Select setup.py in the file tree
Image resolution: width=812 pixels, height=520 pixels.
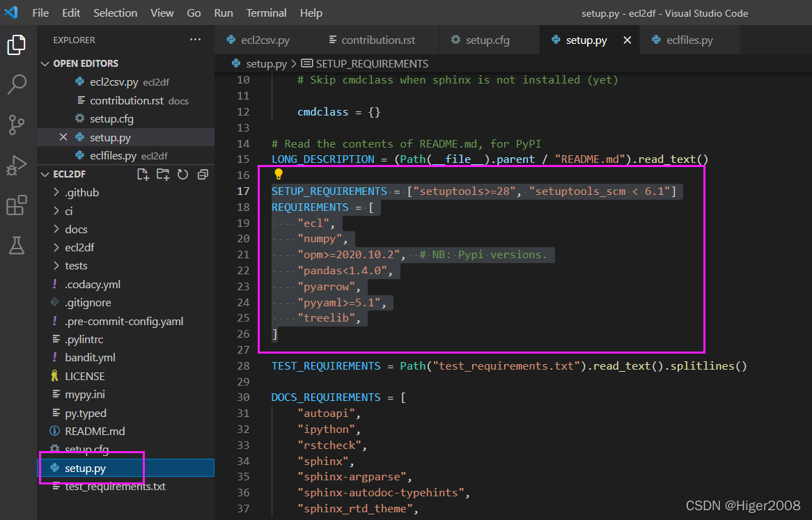(126, 468)
